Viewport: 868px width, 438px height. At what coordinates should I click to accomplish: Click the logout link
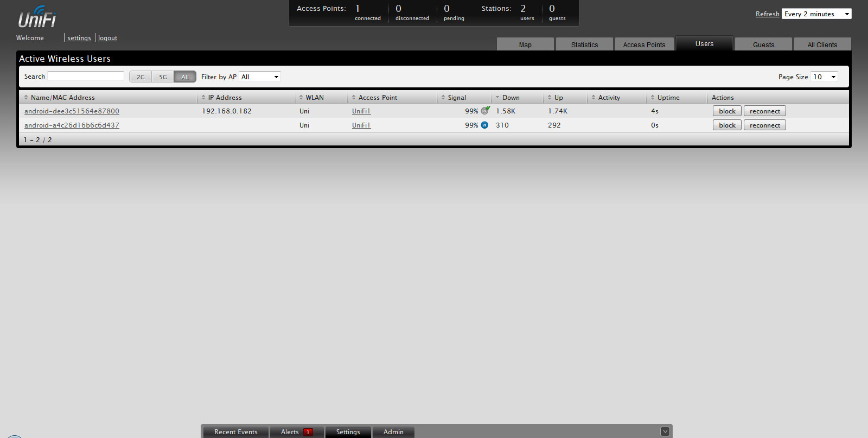point(107,38)
